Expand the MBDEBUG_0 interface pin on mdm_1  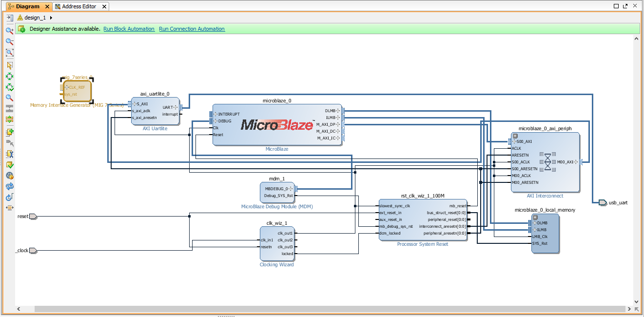point(292,189)
